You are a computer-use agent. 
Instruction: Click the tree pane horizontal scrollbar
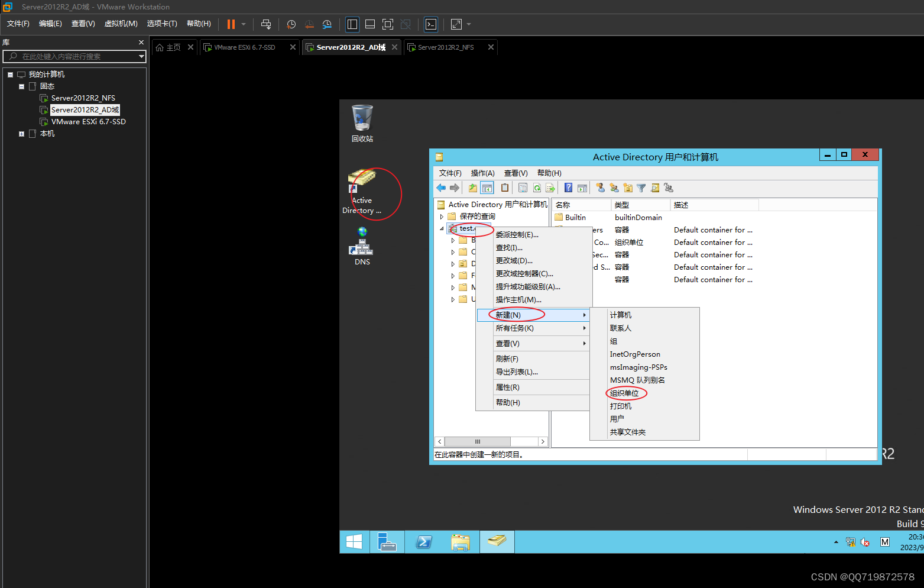pyautogui.click(x=491, y=442)
